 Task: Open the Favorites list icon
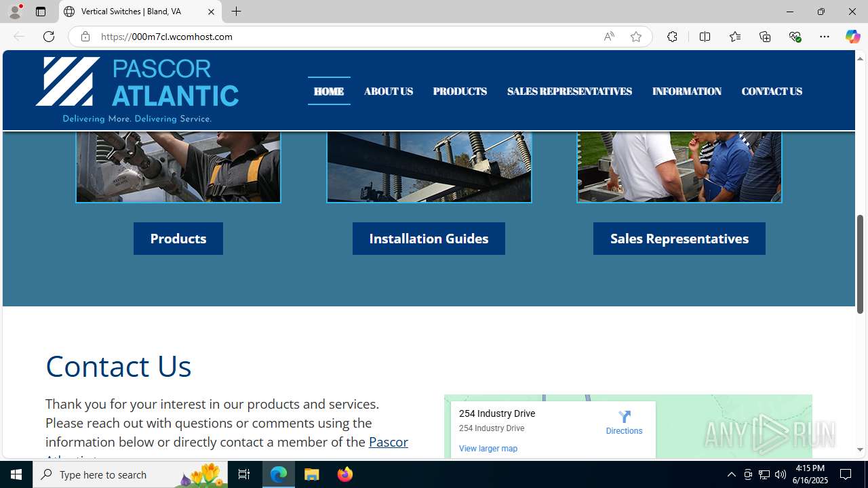tap(735, 37)
